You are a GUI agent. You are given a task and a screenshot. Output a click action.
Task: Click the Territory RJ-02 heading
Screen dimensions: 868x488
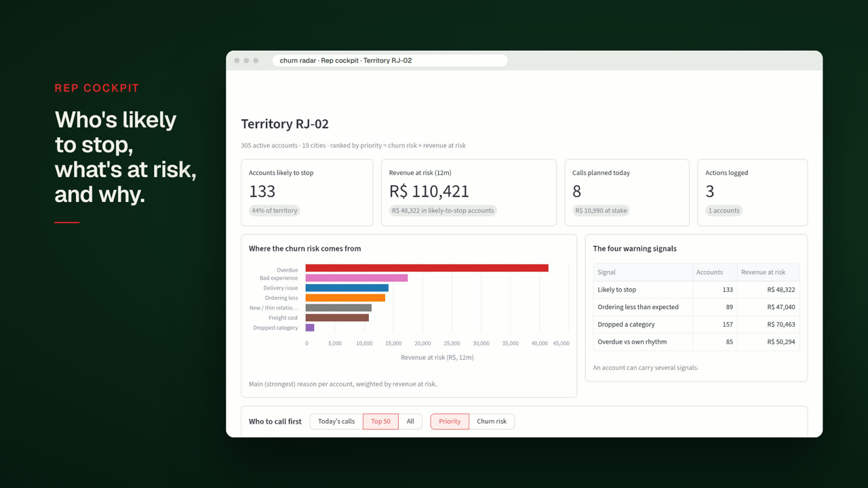(285, 124)
